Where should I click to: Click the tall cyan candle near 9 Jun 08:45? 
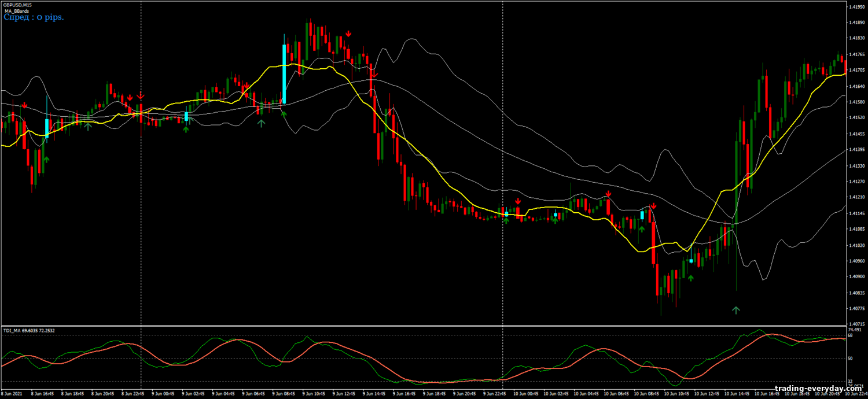tap(284, 74)
